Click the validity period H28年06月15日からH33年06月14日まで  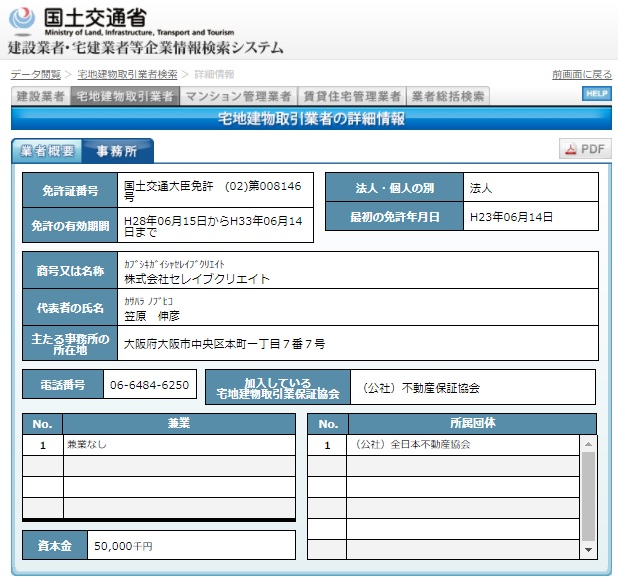pyautogui.click(x=215, y=225)
